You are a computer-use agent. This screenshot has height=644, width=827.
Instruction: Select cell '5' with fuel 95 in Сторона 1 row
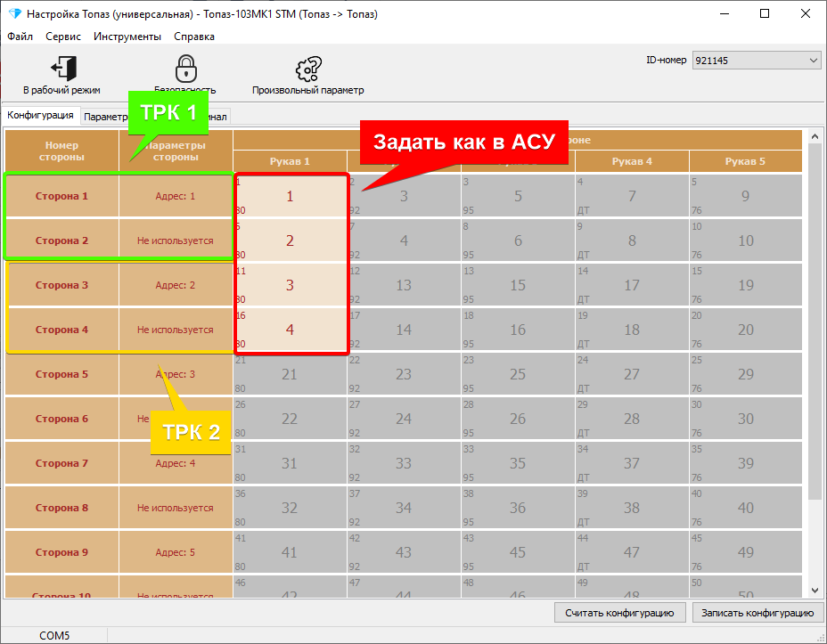click(x=518, y=196)
